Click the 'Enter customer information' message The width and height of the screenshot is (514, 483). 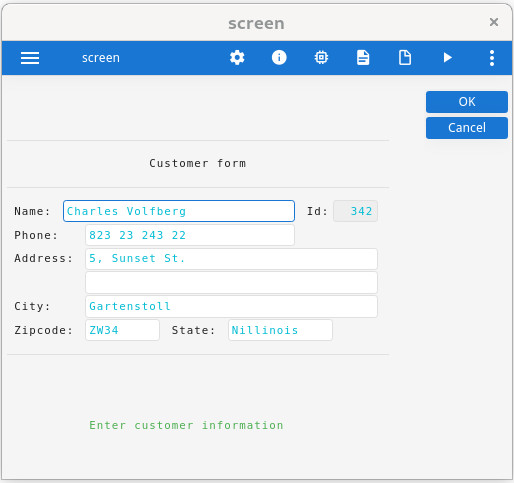(x=186, y=425)
